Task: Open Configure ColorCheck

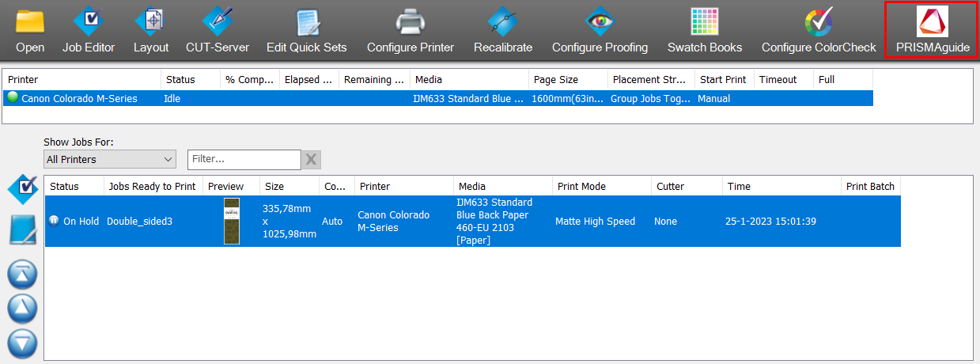Action: click(819, 30)
